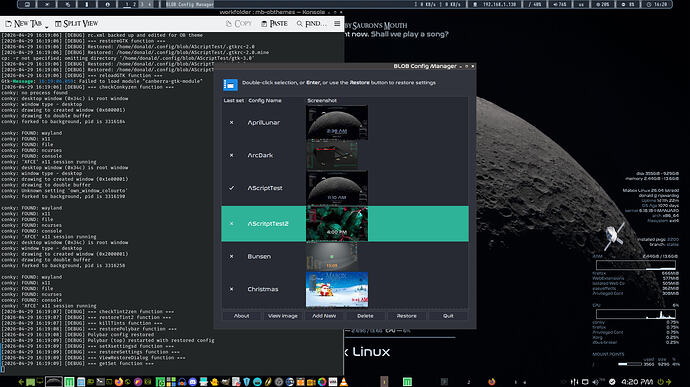The width and height of the screenshot is (690, 387).
Task: Click the AScriptTest2 screenshot thumbnail
Action: click(x=337, y=224)
